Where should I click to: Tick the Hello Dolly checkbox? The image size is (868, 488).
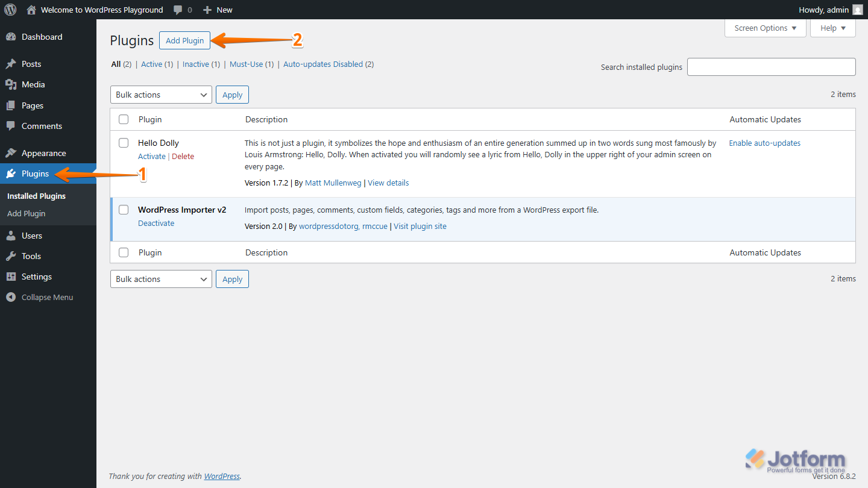(124, 143)
